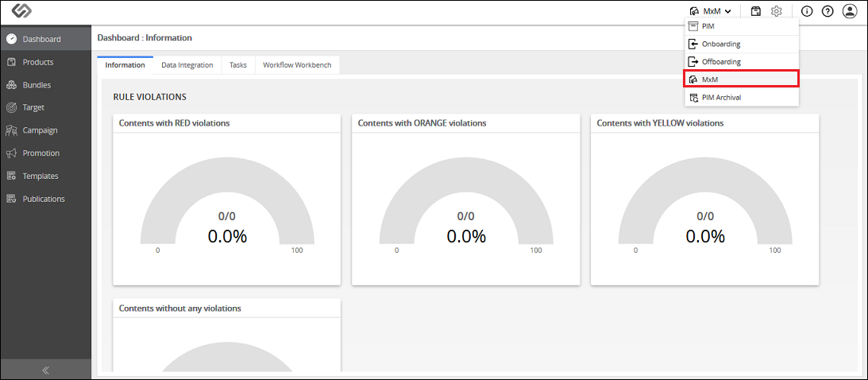Click the 'RULE VIOLATIONS' heading

coord(149,97)
